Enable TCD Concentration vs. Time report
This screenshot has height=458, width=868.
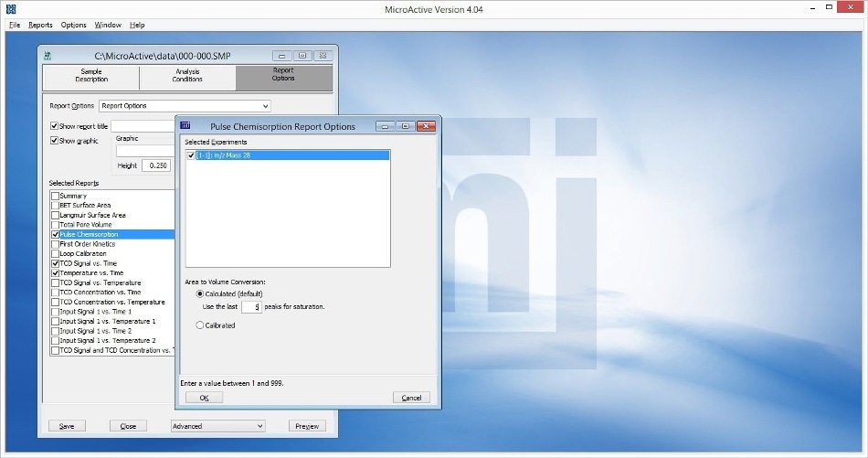coord(55,293)
